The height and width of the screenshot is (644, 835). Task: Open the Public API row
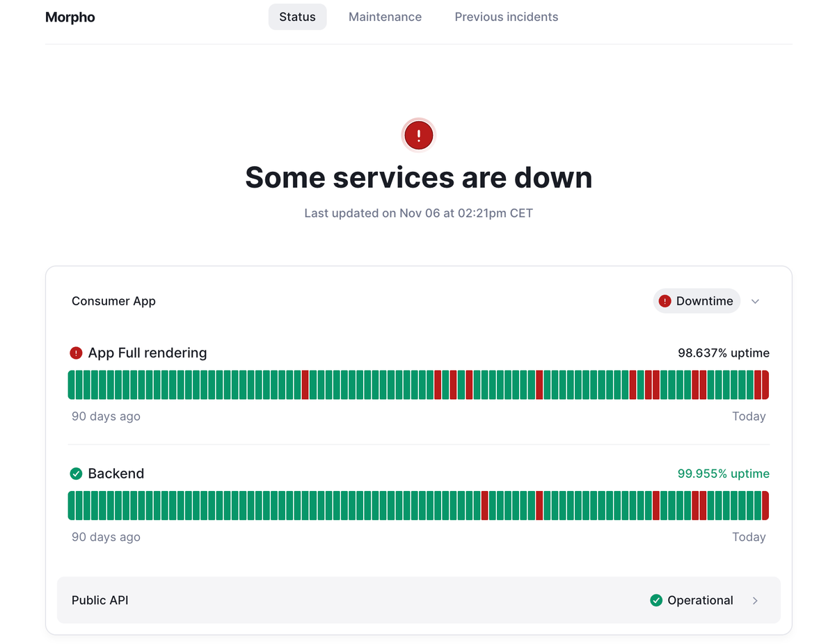click(417, 600)
